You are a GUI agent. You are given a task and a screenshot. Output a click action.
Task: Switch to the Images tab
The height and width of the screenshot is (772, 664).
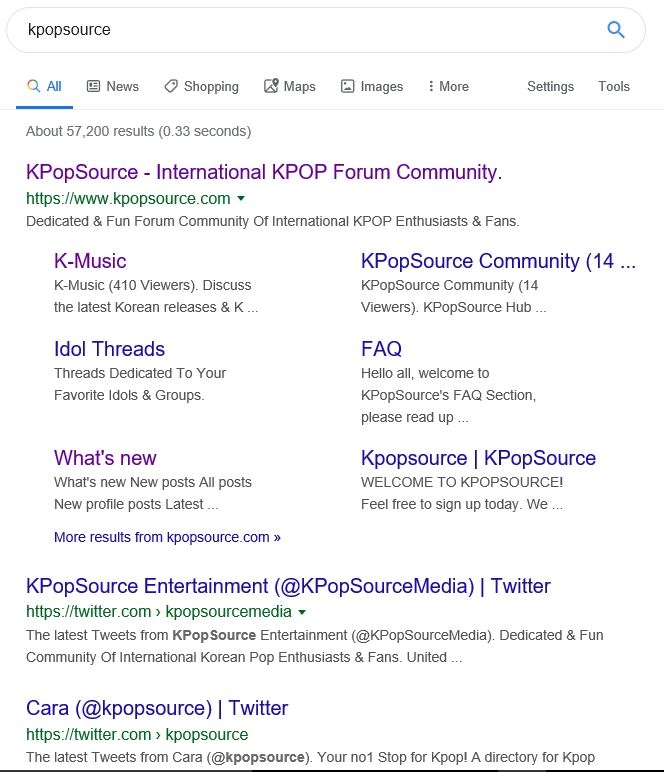pos(372,86)
